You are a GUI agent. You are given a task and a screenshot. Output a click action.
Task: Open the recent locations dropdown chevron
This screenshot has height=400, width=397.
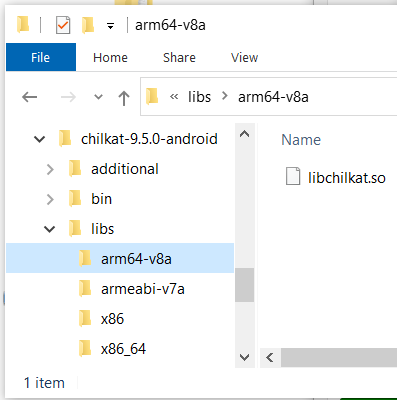(x=98, y=97)
